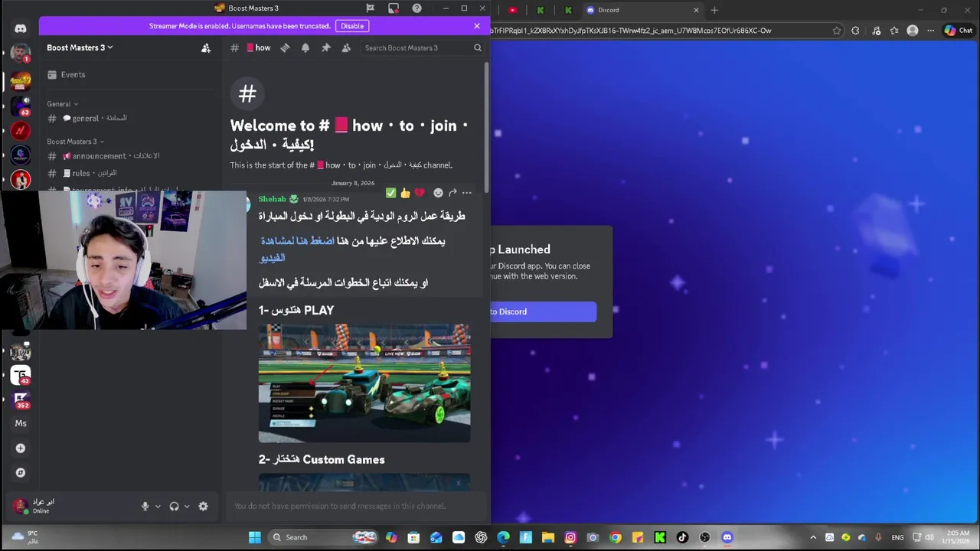The width and height of the screenshot is (980, 551).
Task: Click blue video link in Arabic message
Action: click(x=297, y=249)
